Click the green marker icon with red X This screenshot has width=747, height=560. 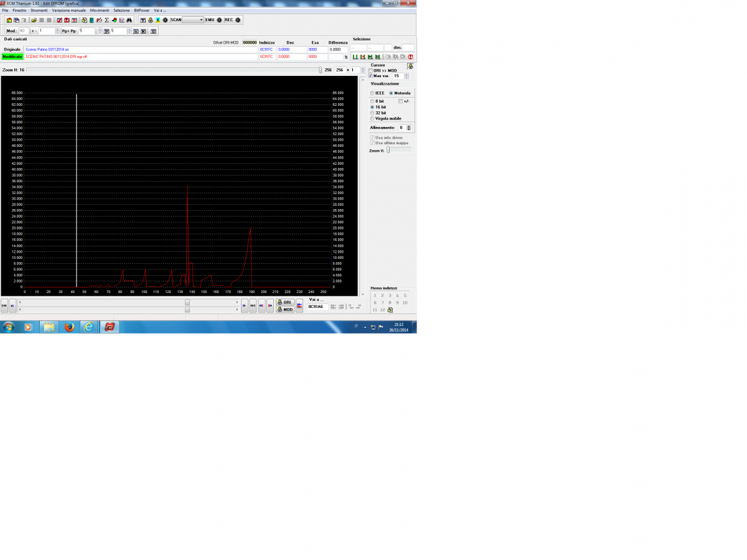coord(363,57)
